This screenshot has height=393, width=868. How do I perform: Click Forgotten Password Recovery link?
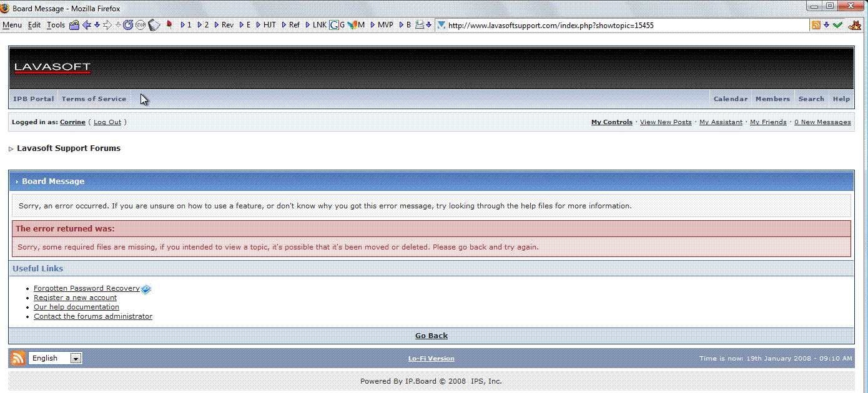(87, 288)
